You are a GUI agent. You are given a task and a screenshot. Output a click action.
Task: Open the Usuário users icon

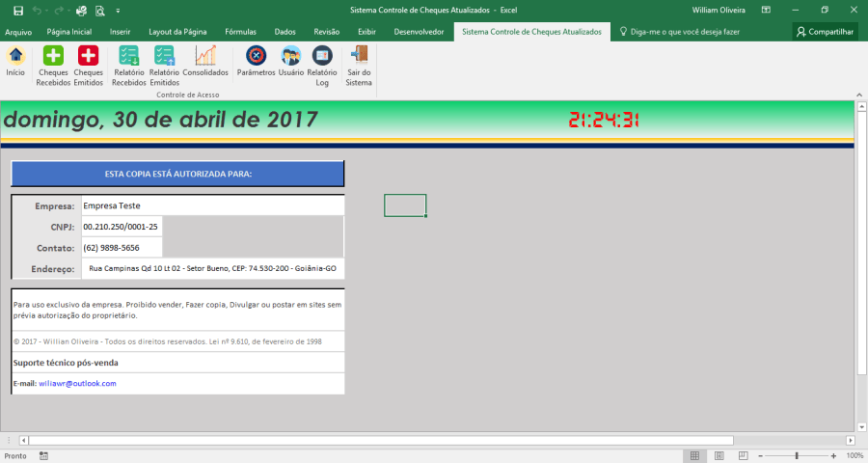[x=291, y=55]
